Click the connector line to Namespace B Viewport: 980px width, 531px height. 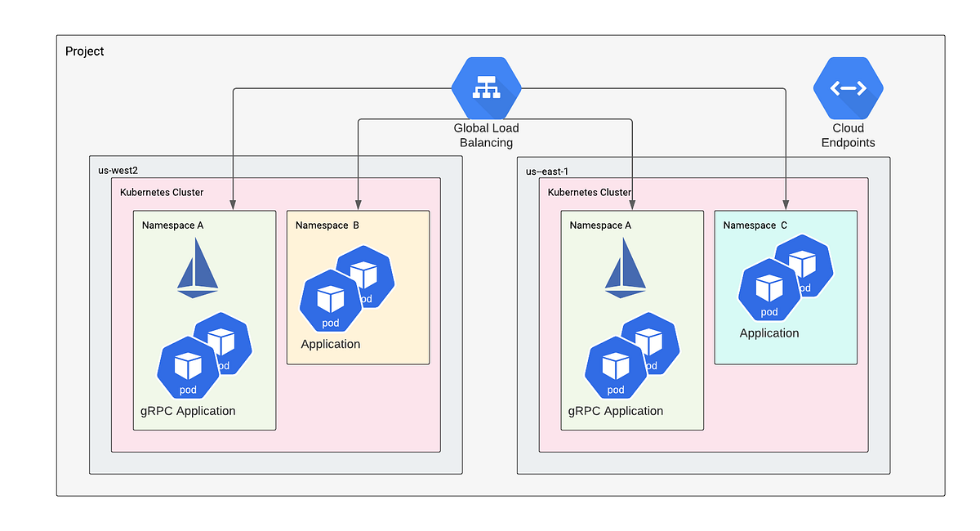(x=358, y=163)
